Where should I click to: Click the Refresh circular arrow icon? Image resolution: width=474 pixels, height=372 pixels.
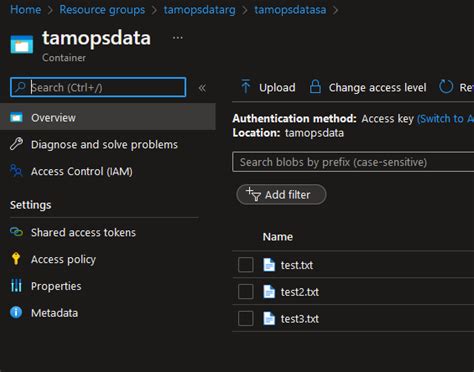446,87
